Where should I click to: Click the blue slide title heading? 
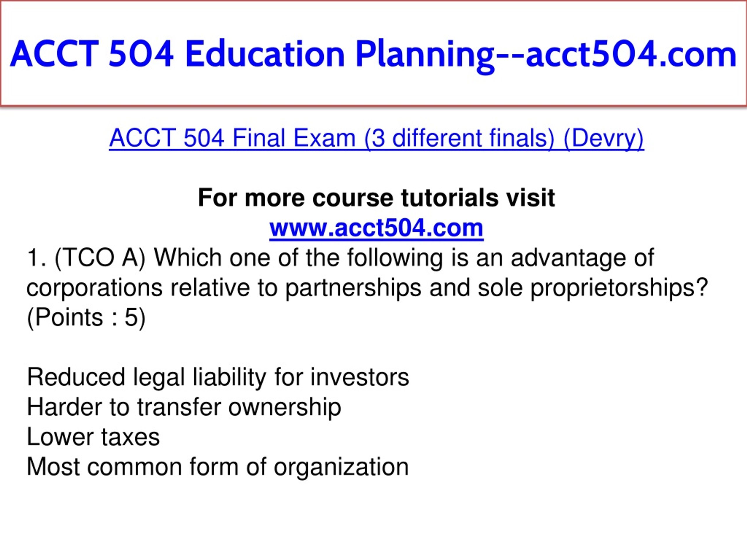[373, 55]
